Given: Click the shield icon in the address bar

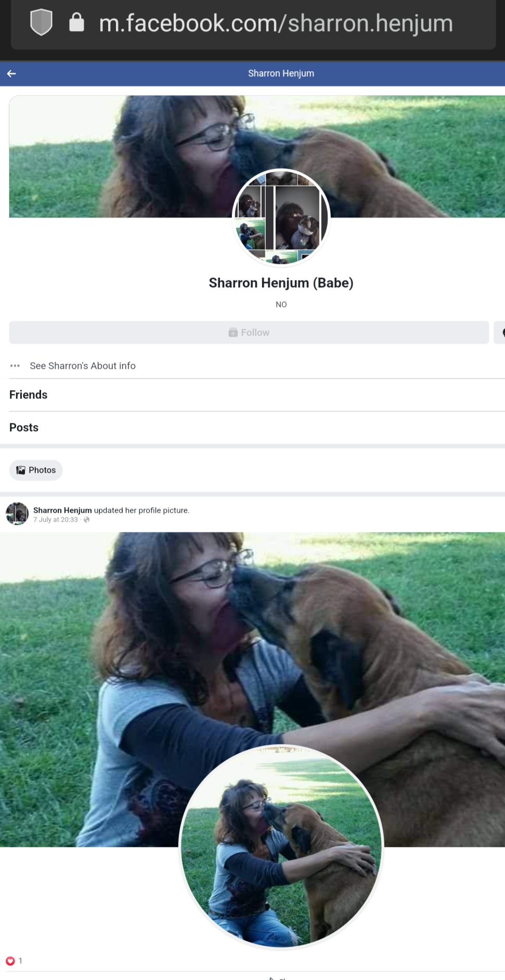Looking at the screenshot, I should (x=41, y=23).
